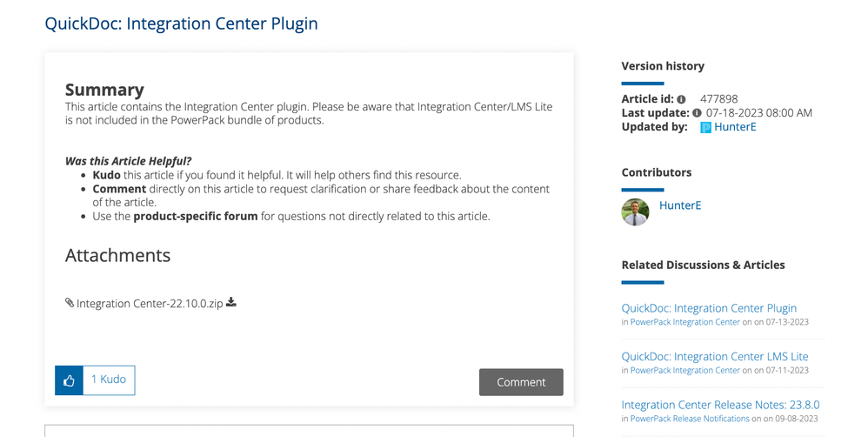Image resolution: width=868 pixels, height=437 pixels.
Task: Open QuickDoc: Integration Center LMS Lite
Action: click(715, 356)
